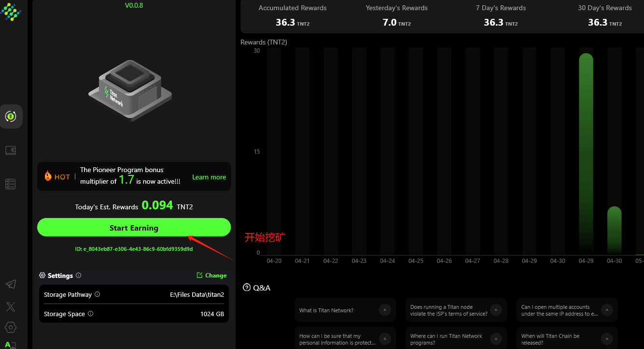Click the HOT flame icon
This screenshot has width=644, height=349.
point(48,176)
